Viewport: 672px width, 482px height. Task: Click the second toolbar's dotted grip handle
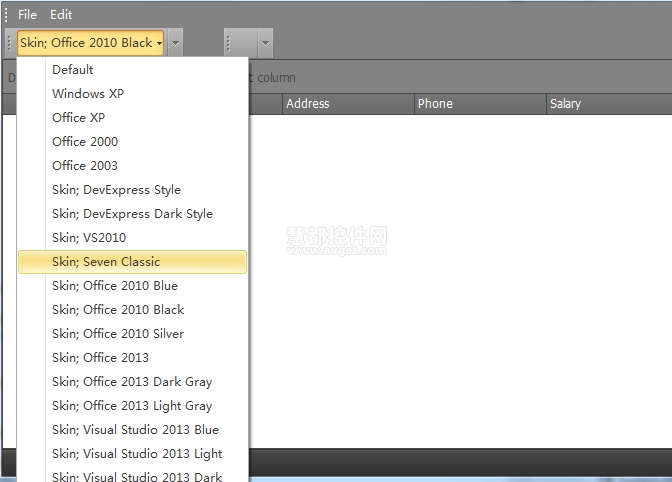[x=228, y=43]
